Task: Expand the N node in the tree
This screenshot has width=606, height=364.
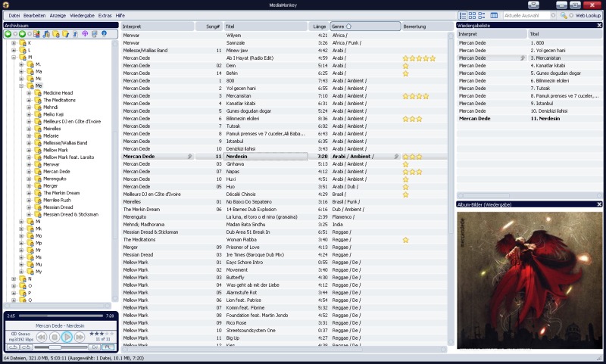Action: pyautogui.click(x=14, y=278)
